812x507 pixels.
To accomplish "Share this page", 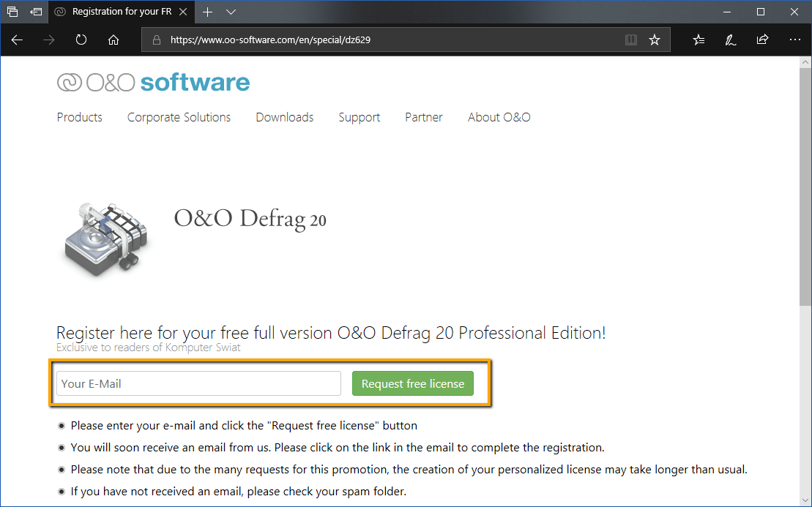I will 762,40.
